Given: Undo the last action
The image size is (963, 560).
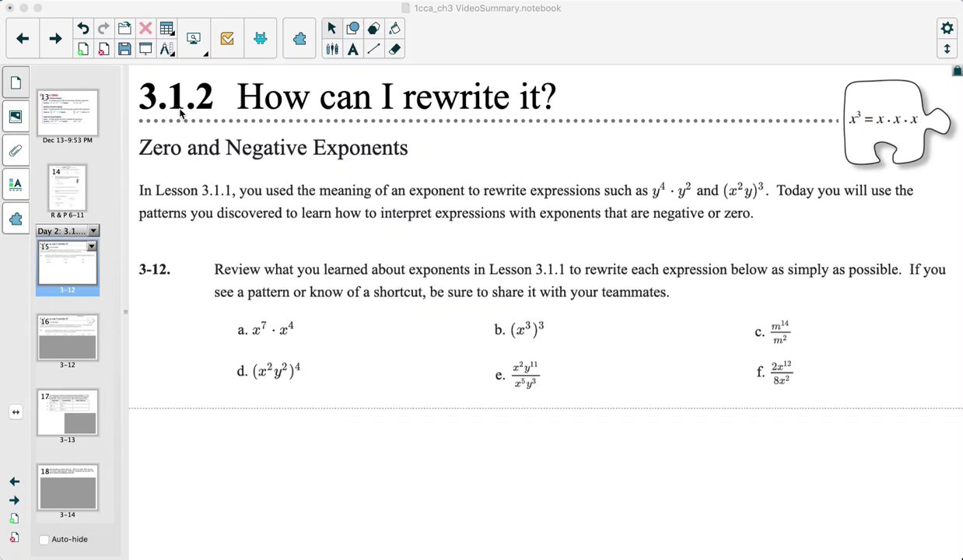Looking at the screenshot, I should [82, 29].
